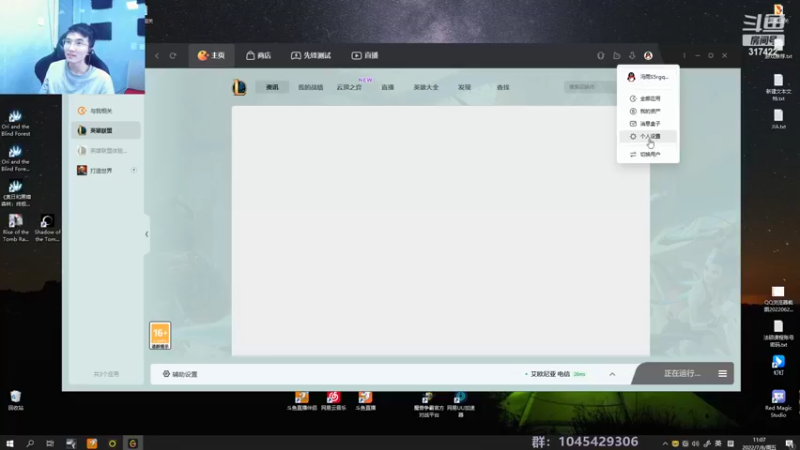800x450 pixels.
Task: Click the QQ penguin avatar in title bar
Action: pos(648,56)
